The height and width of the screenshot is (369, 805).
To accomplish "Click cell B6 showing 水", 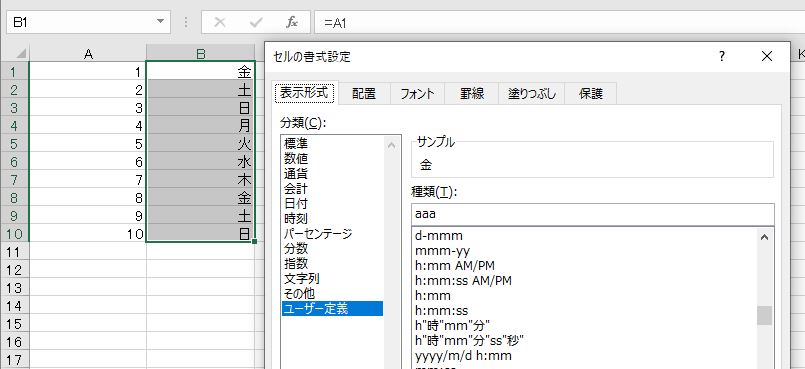I will [x=201, y=162].
